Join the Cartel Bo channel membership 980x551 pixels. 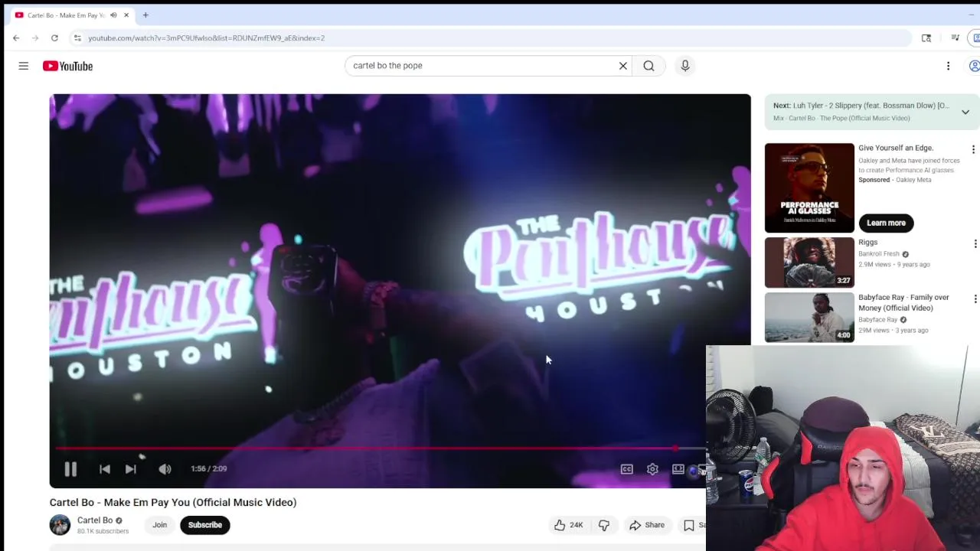click(159, 525)
